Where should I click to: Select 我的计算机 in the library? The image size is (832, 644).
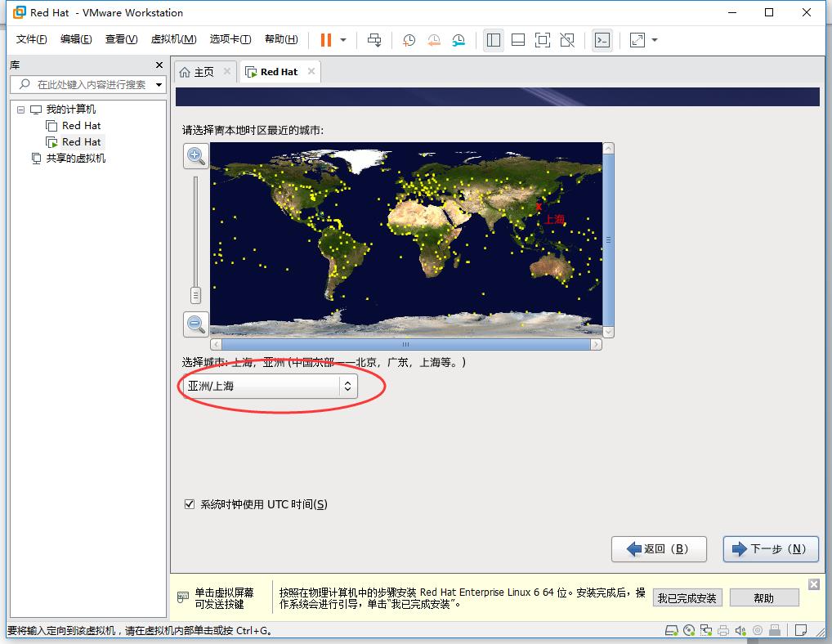coord(70,110)
